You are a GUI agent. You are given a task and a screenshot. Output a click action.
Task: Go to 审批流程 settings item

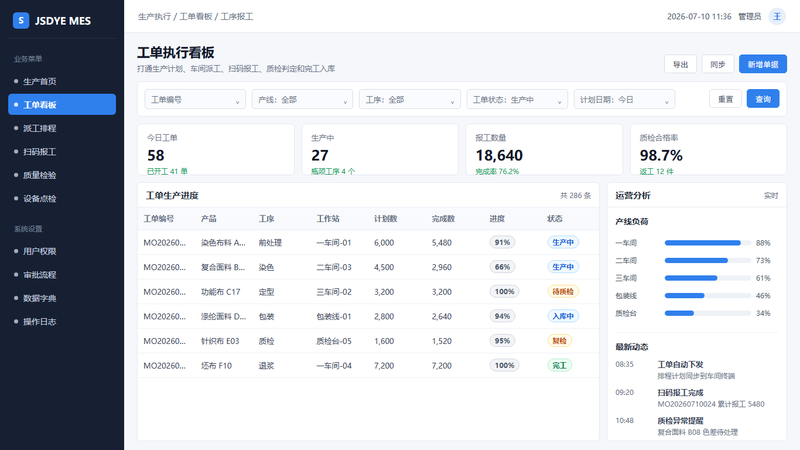62,274
